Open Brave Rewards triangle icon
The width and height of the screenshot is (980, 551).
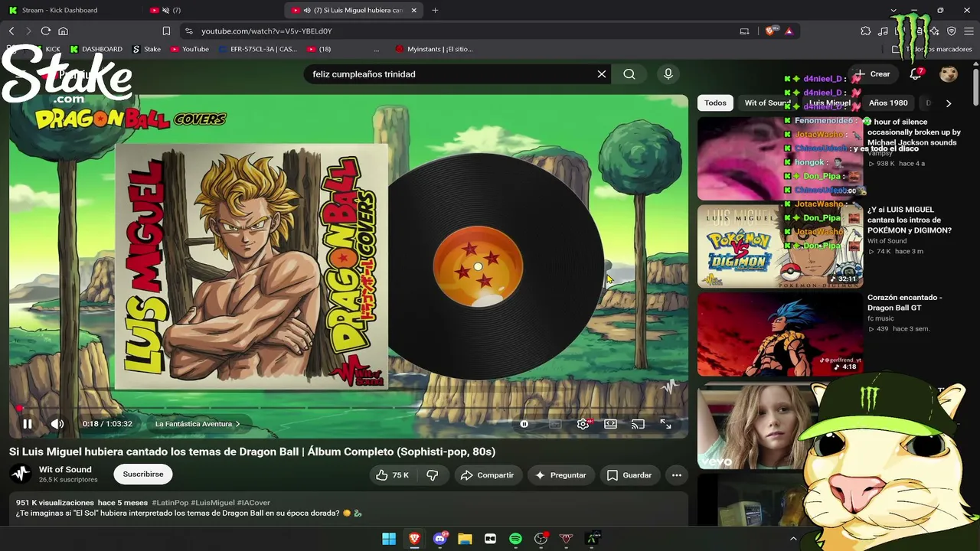click(x=789, y=31)
